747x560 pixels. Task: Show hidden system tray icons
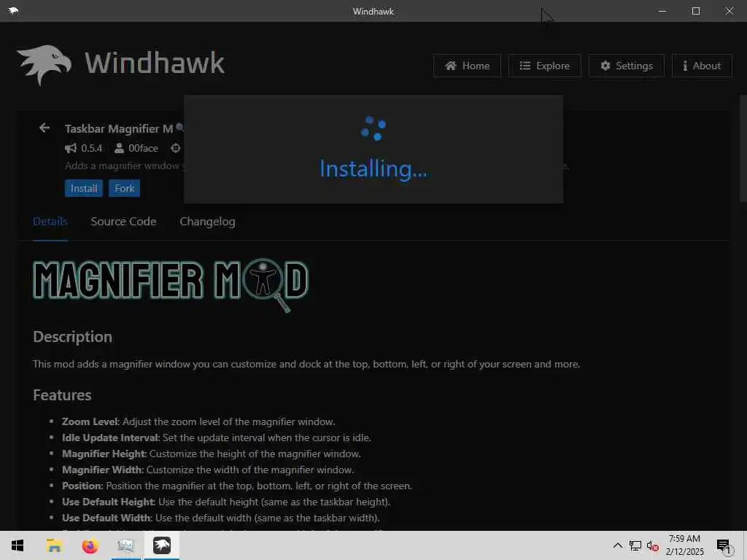[x=617, y=545]
